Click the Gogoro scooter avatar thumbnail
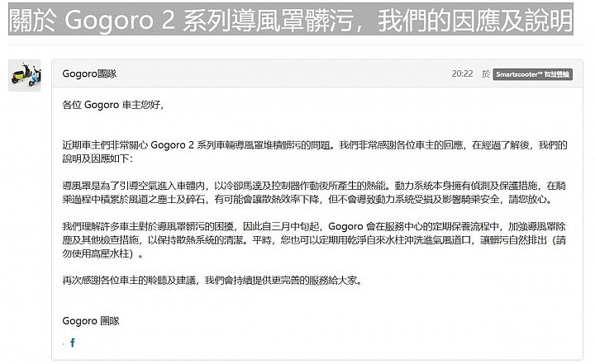The height and width of the screenshot is (364, 595). coord(25,75)
